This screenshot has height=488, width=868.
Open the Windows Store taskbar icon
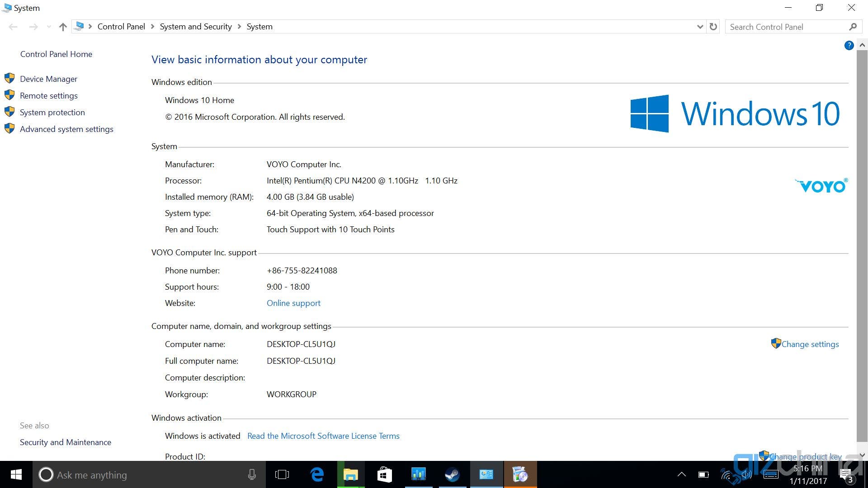pos(384,475)
